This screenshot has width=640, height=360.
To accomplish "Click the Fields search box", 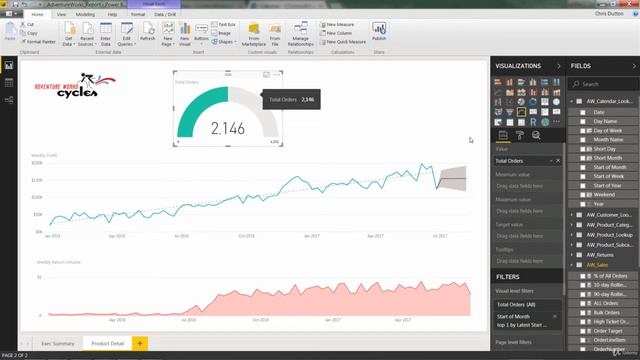I will (603, 84).
